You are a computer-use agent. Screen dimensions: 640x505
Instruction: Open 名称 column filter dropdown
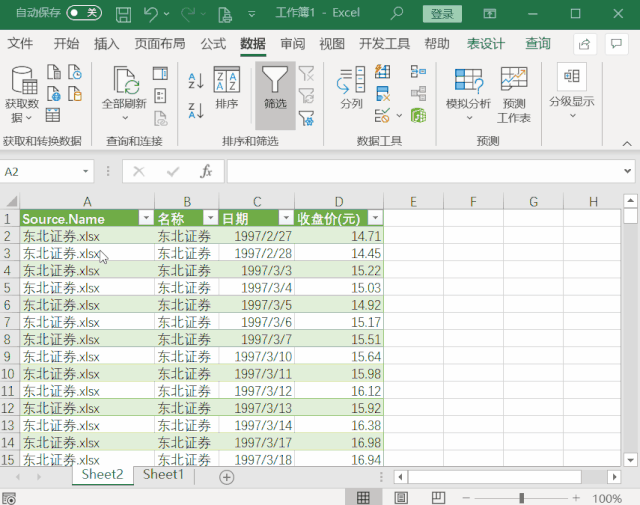click(211, 218)
